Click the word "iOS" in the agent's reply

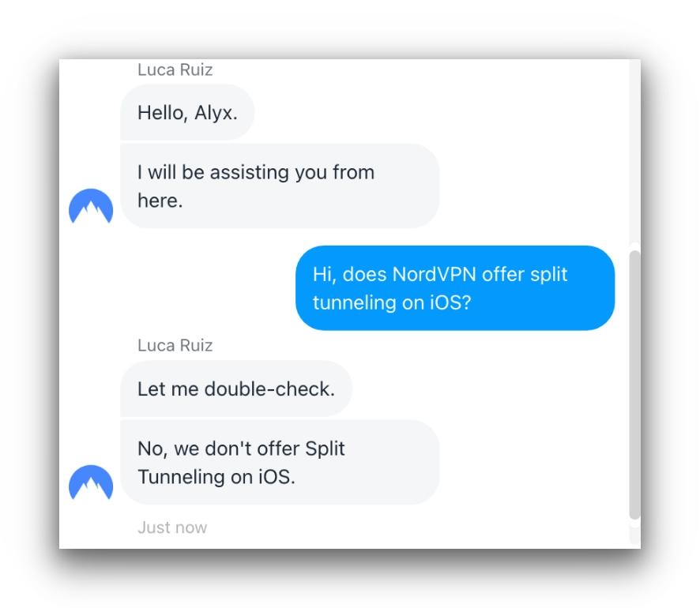[277, 477]
